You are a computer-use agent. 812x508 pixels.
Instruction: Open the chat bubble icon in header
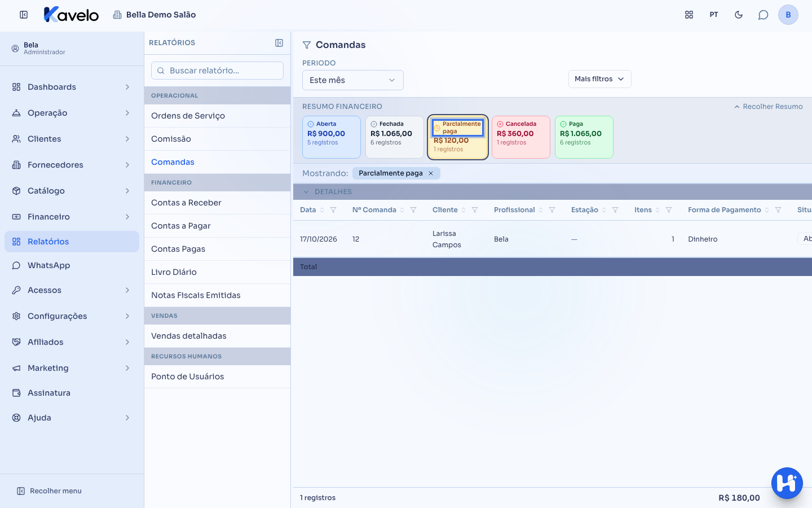pos(763,15)
